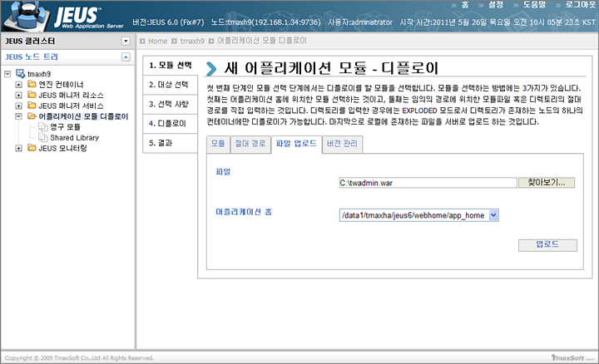This screenshot has height=364, width=599.
Task: Click the breadcrumb arrow icon before Home
Action: (x=142, y=41)
